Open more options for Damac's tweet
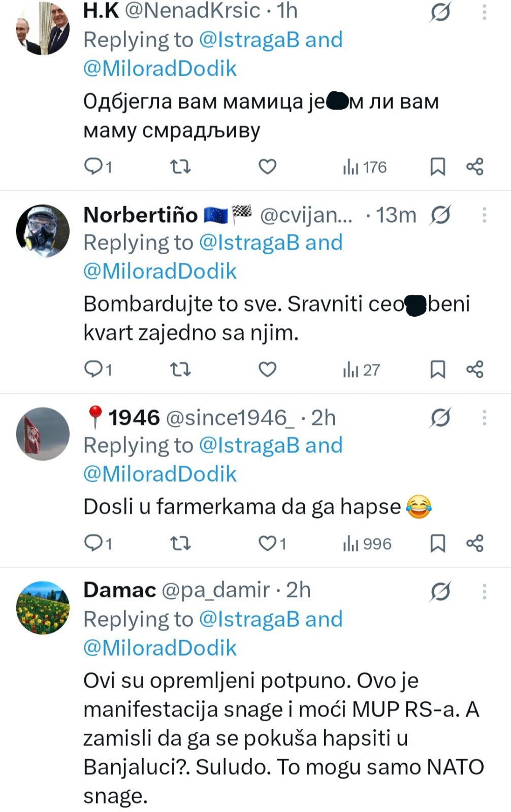Viewport: 511px width, 812px height. pyautogui.click(x=484, y=591)
